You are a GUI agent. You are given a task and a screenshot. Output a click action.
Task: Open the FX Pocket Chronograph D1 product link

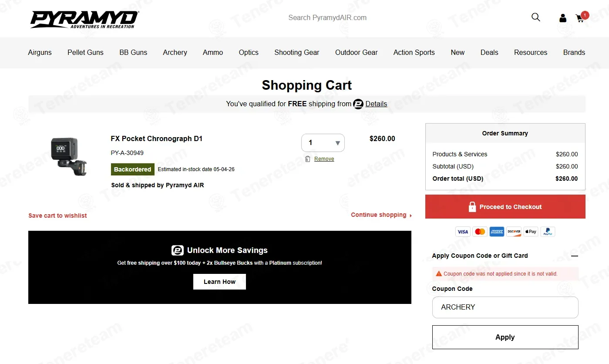(157, 139)
